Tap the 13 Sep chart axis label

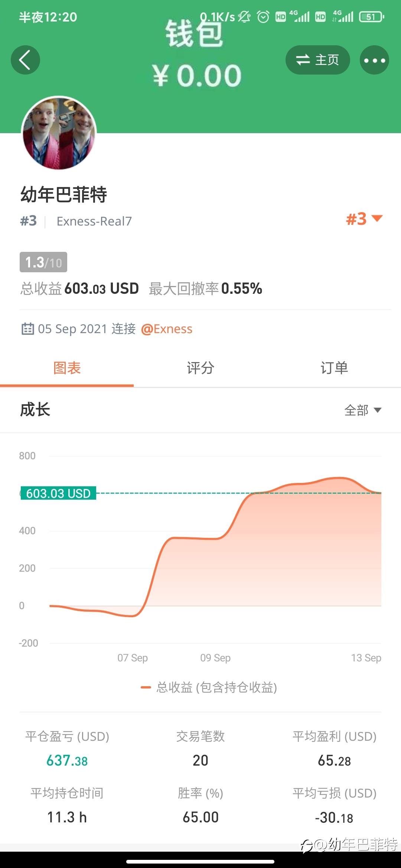click(x=366, y=658)
